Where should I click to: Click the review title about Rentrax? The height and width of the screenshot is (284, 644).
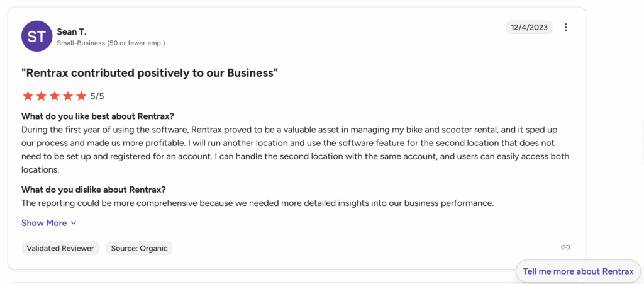(x=150, y=73)
